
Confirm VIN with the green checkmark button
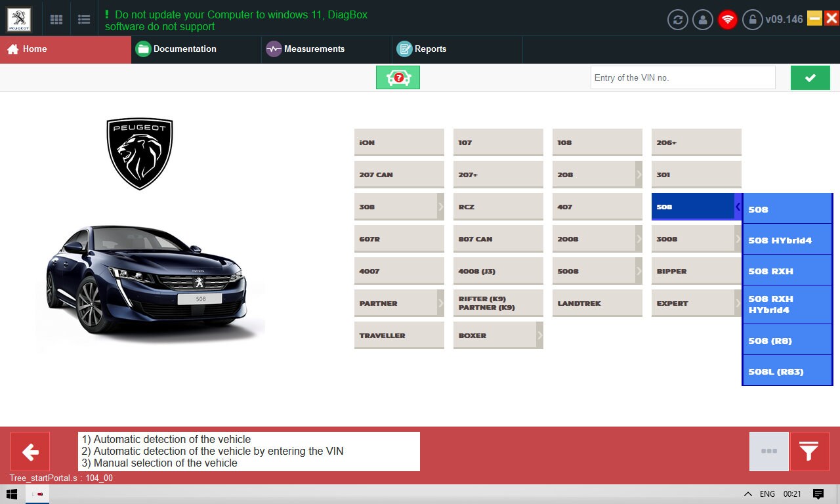(x=810, y=77)
